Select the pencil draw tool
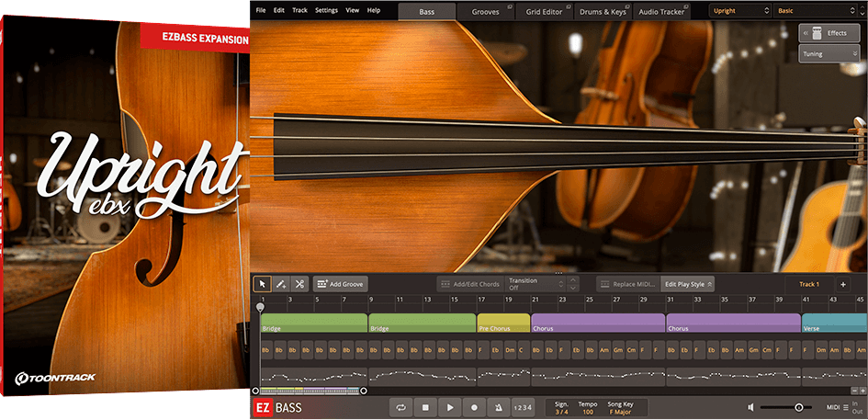This screenshot has width=868, height=420. point(281,284)
